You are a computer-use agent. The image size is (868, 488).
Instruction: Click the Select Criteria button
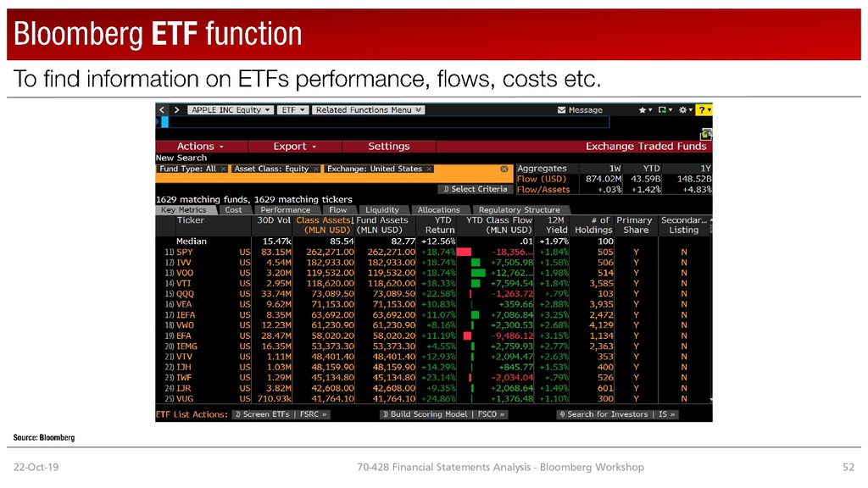tap(475, 189)
